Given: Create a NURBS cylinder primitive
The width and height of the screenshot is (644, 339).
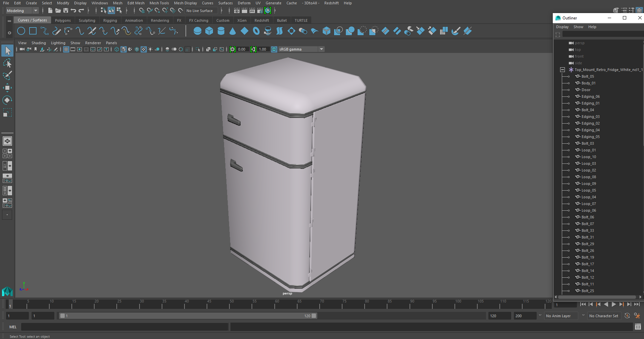Looking at the screenshot, I should 221,31.
